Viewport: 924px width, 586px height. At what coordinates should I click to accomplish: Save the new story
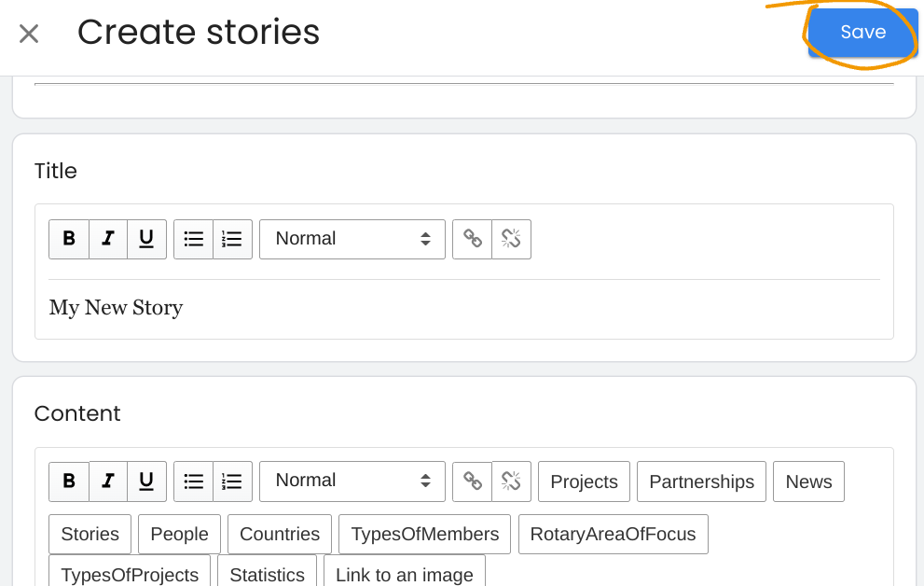[x=862, y=32]
